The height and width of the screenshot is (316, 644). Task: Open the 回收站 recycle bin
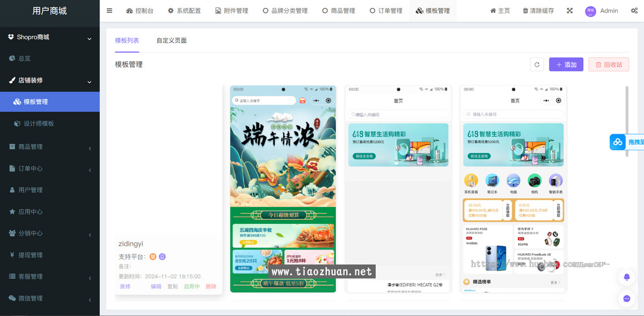click(x=609, y=64)
